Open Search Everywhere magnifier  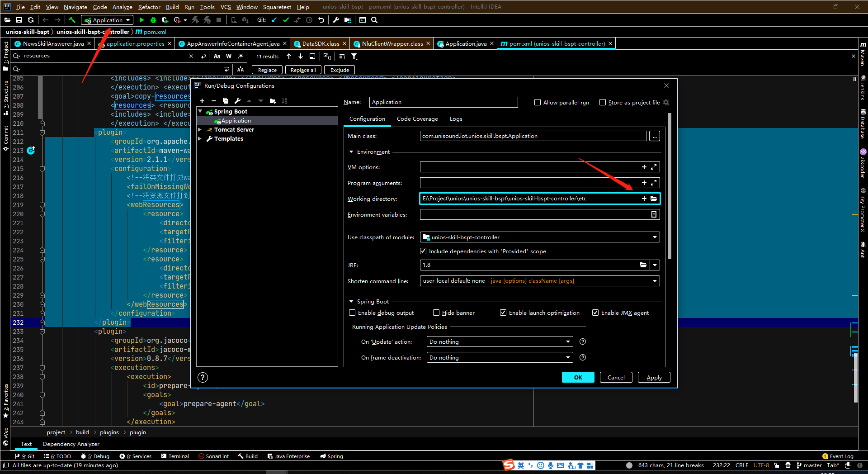(374, 20)
